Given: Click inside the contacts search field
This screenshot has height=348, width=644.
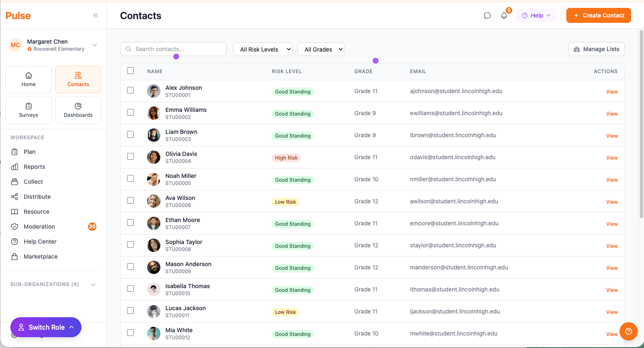Looking at the screenshot, I should [x=173, y=49].
